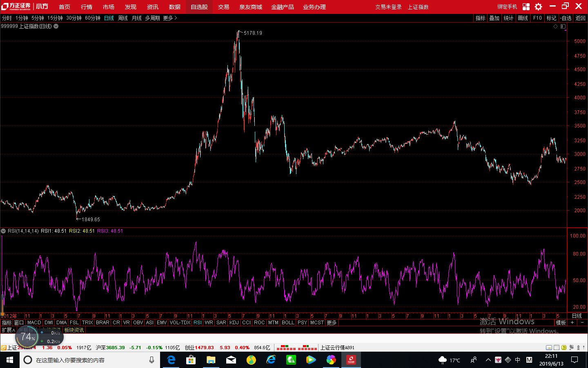Zoom in chart with plus button
Image resolution: width=588 pixels, height=368 pixels.
(572, 323)
